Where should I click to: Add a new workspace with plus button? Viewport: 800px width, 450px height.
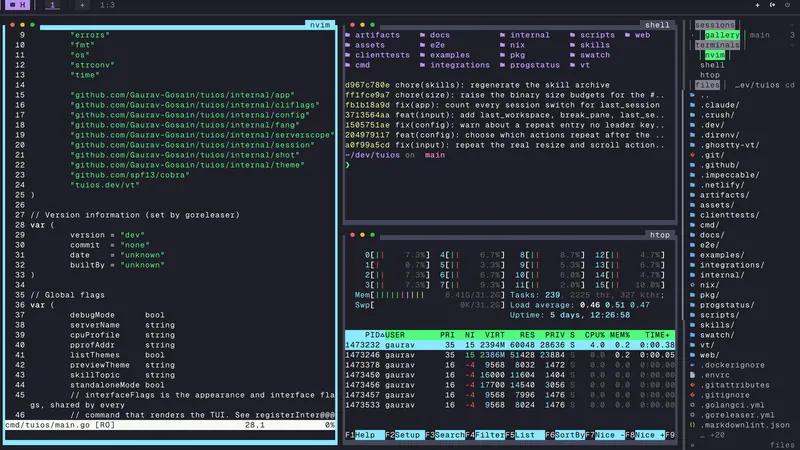(x=82, y=5)
